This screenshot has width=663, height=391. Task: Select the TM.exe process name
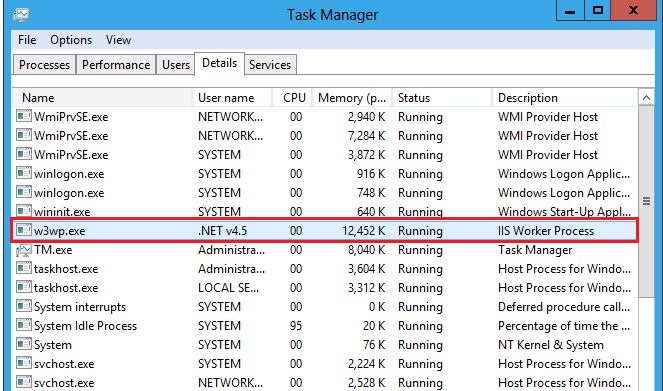53,250
